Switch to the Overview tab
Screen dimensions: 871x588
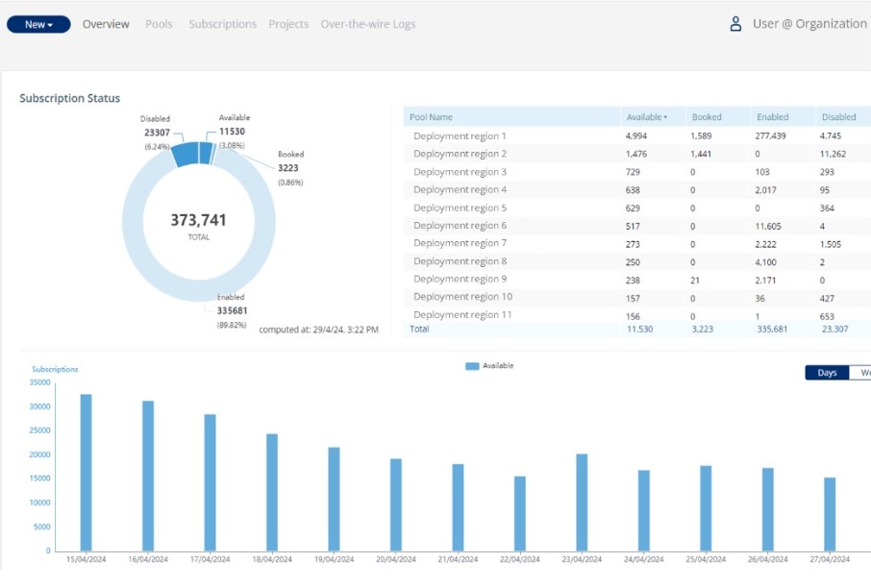coord(106,24)
